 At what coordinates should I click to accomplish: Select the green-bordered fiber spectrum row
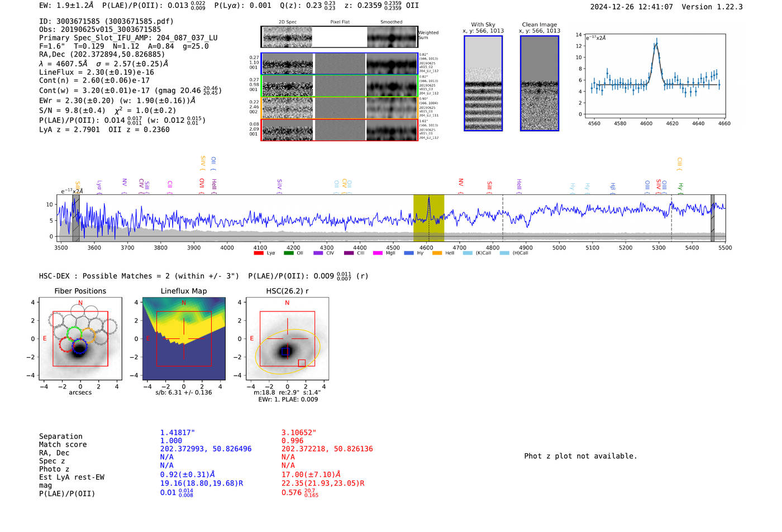(x=339, y=86)
